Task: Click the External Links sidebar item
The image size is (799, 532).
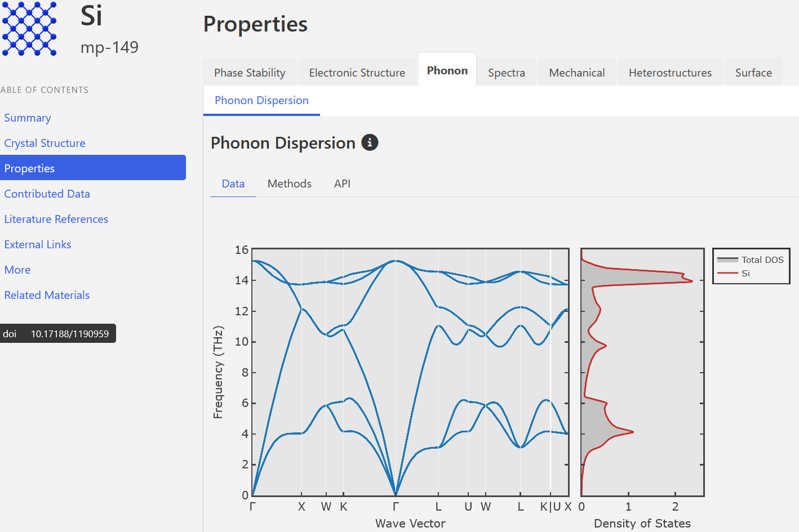Action: tap(38, 245)
